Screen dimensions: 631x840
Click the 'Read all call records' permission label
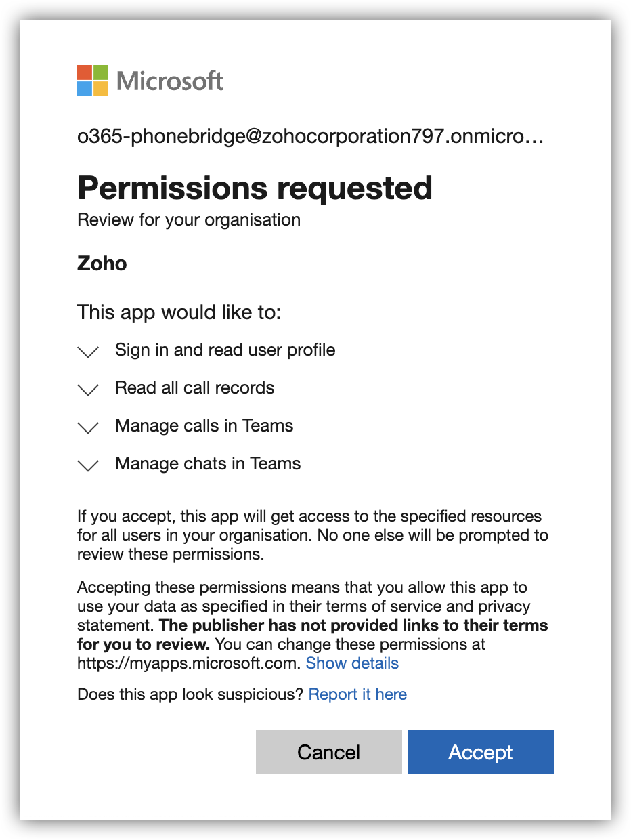point(195,387)
